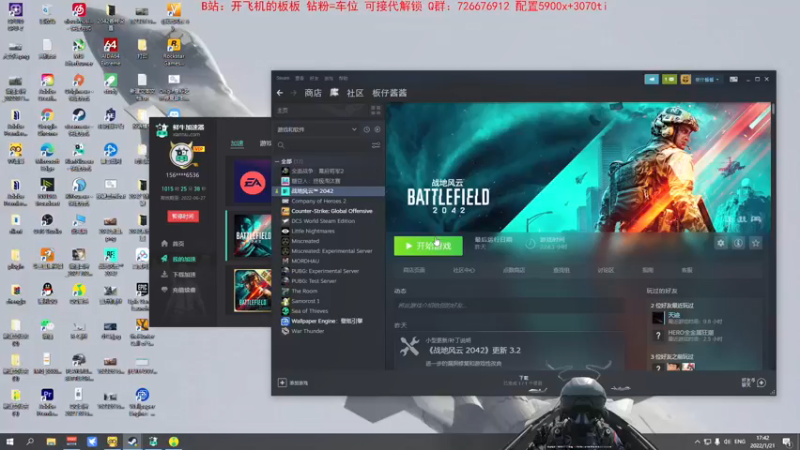This screenshot has height=450, width=800.
Task: Click the accelerator user avatar
Action: 183,156
